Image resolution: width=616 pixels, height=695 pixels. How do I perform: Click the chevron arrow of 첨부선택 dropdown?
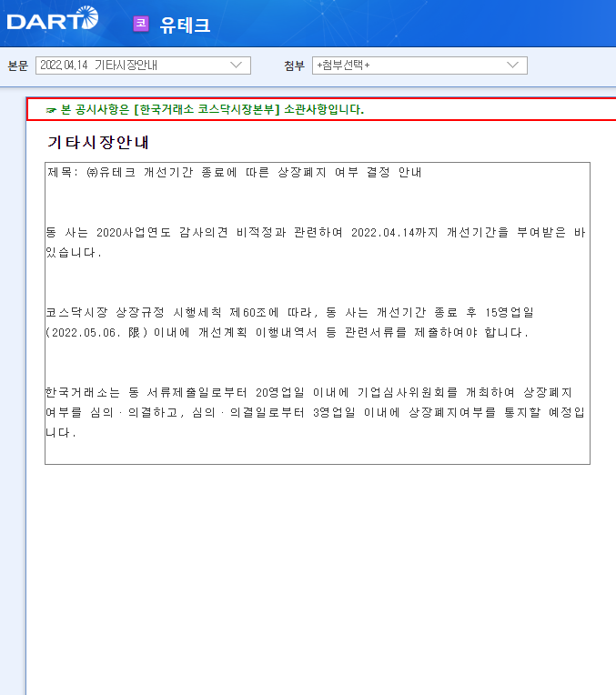[512, 65]
